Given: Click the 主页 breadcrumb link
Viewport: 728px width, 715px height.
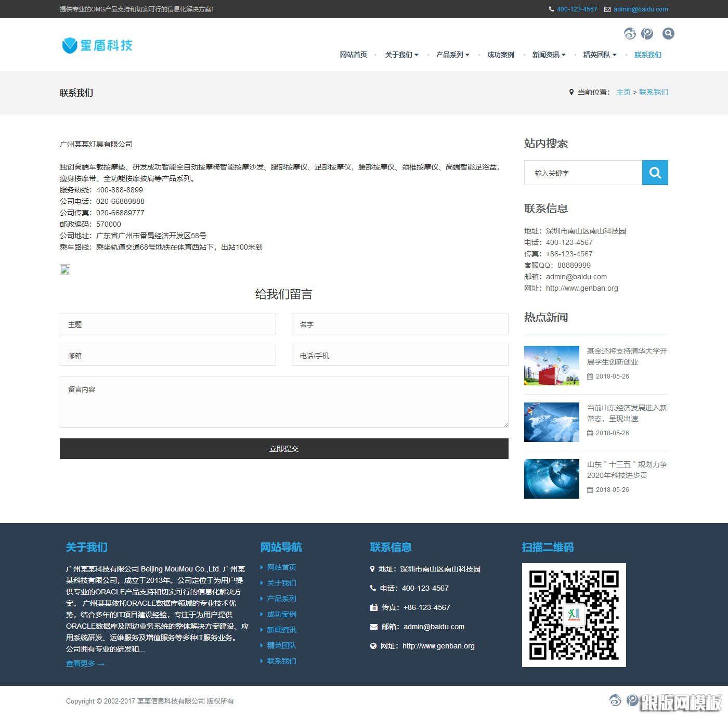Looking at the screenshot, I should (623, 92).
